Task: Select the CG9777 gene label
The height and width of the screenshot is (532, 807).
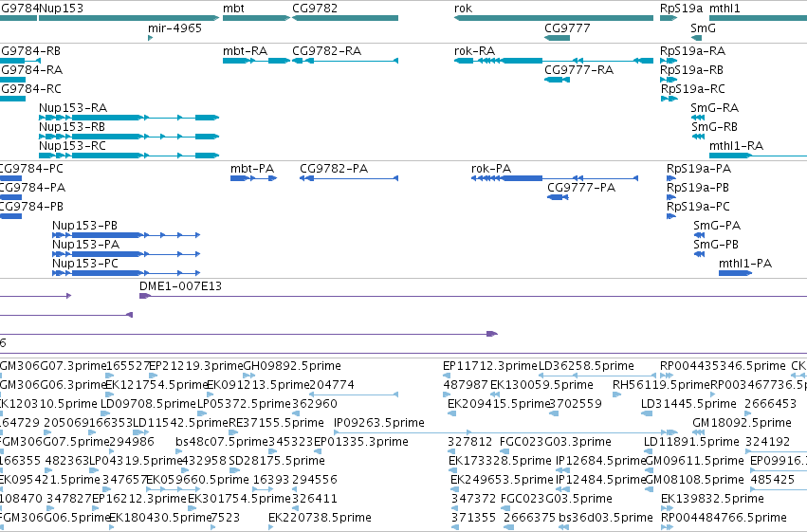Action: click(x=566, y=28)
